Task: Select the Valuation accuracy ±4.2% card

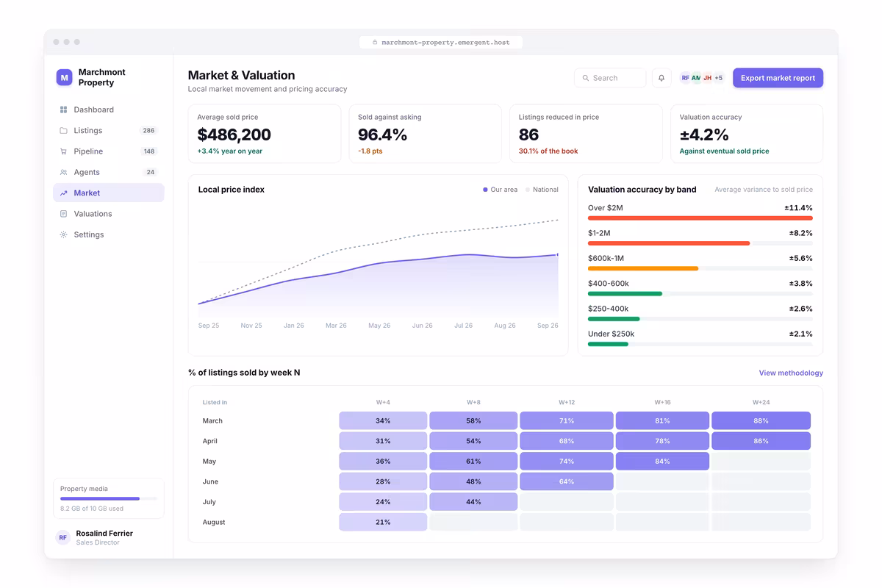Action: [x=747, y=134]
